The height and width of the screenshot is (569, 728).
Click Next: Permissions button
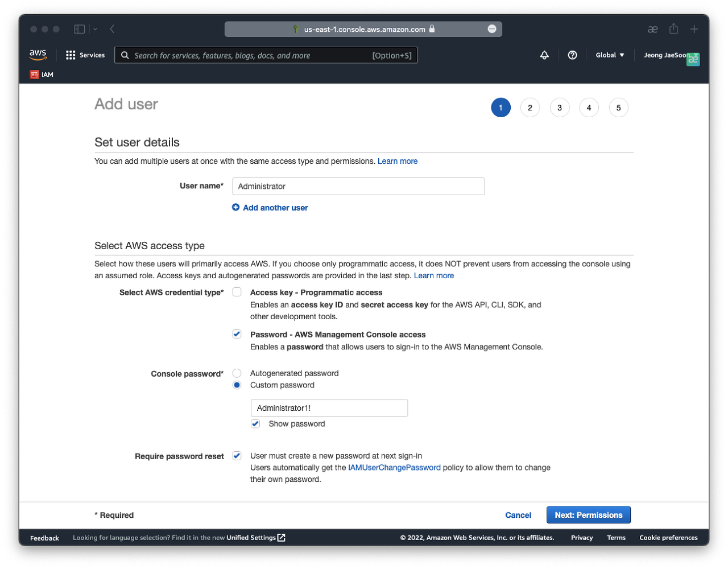click(x=589, y=515)
